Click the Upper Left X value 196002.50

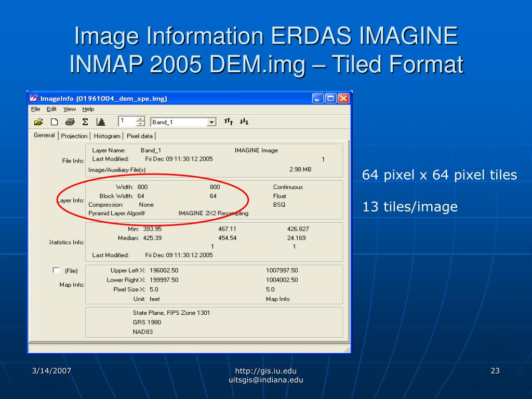tap(164, 270)
